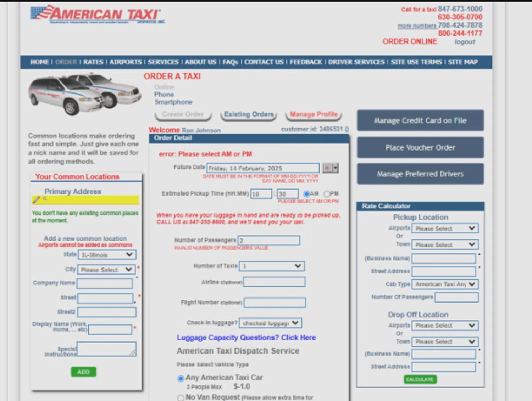The height and width of the screenshot is (401, 532).
Task: Click Drop Off Business Name field
Action: coord(444,354)
